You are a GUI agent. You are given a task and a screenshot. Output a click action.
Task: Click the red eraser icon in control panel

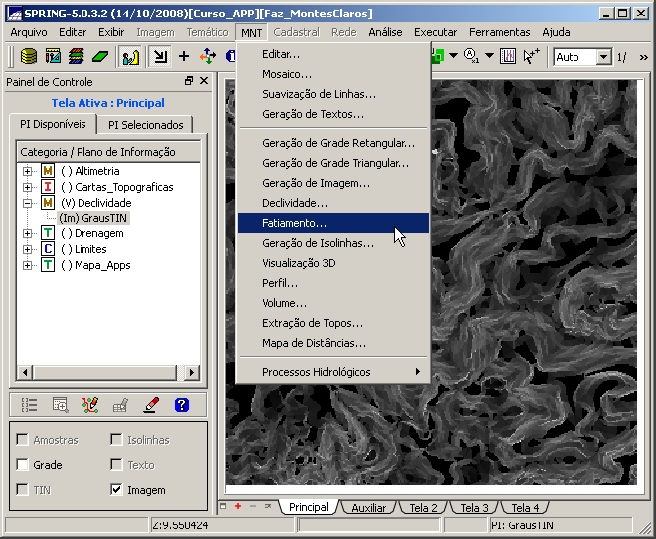tap(151, 405)
